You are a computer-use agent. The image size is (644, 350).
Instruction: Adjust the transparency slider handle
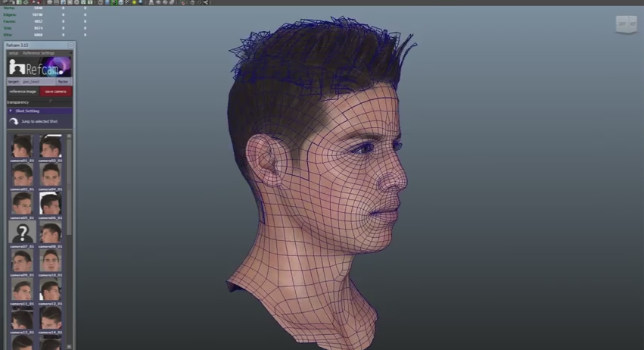[x=51, y=102]
